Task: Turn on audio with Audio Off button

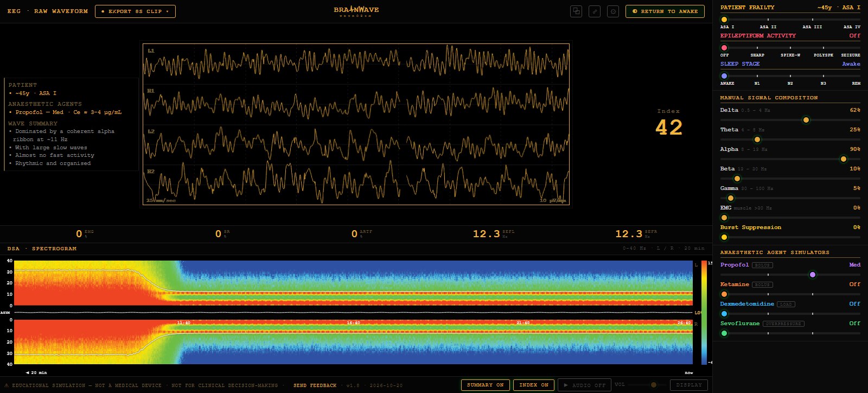Action: point(584,385)
